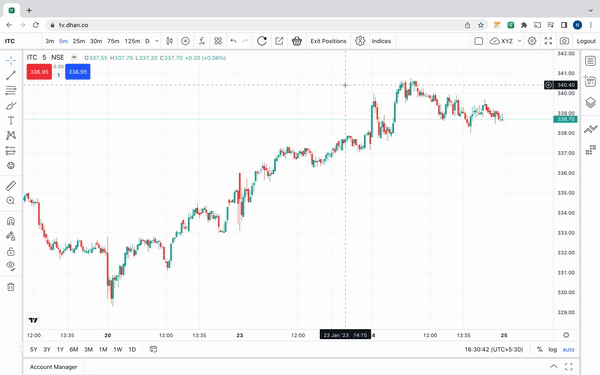Select the 6M date range
Image resolution: width=600 pixels, height=375 pixels.
coord(74,349)
